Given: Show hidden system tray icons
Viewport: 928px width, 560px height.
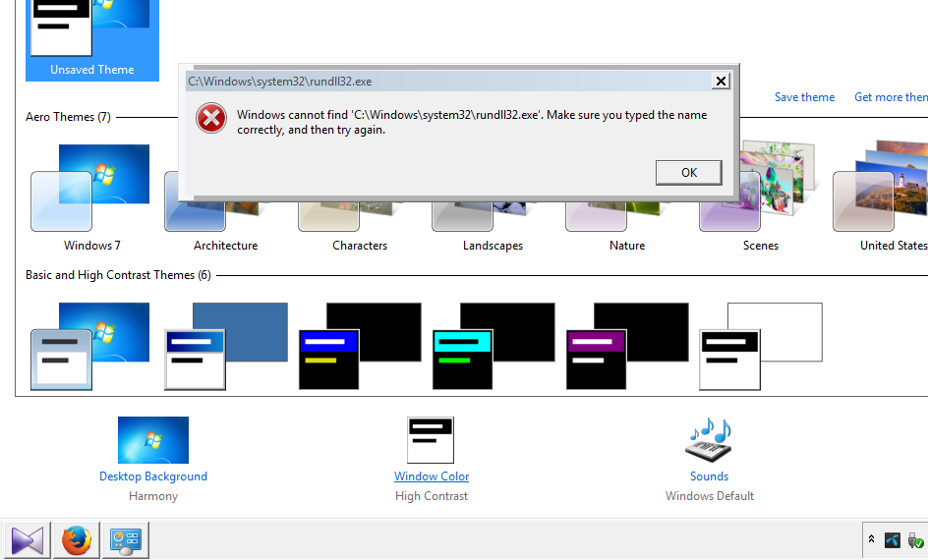Looking at the screenshot, I should point(871,539).
